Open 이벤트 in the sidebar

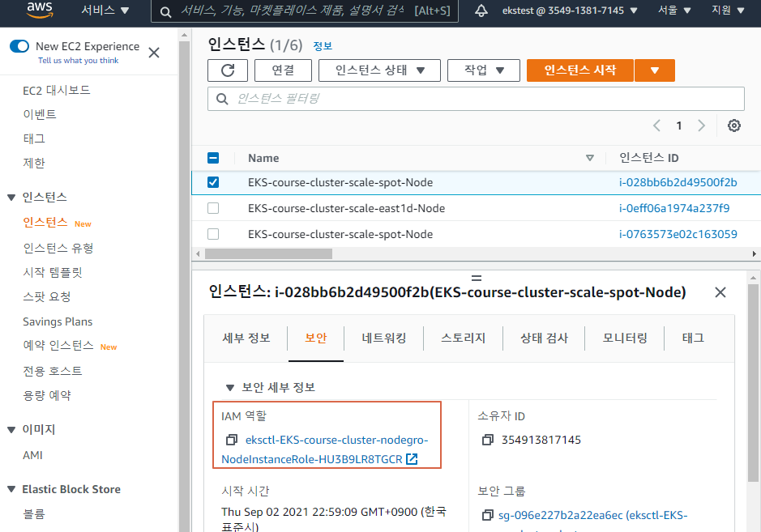(x=40, y=114)
